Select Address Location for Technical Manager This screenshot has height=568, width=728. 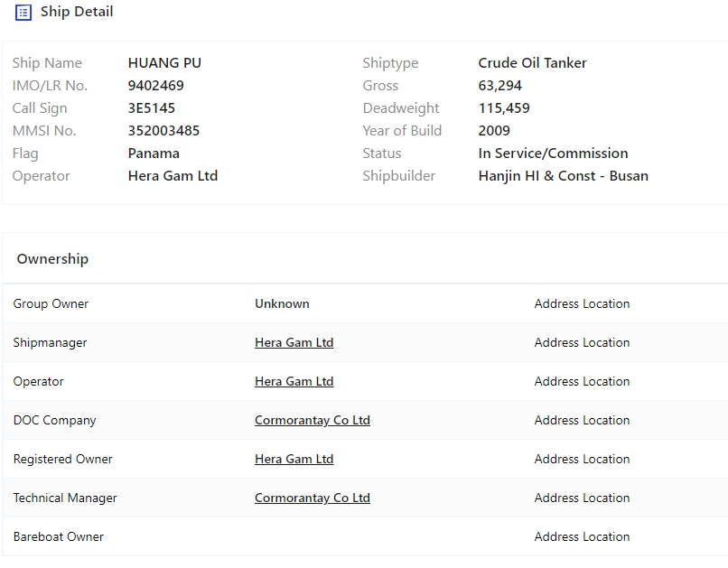pos(582,498)
